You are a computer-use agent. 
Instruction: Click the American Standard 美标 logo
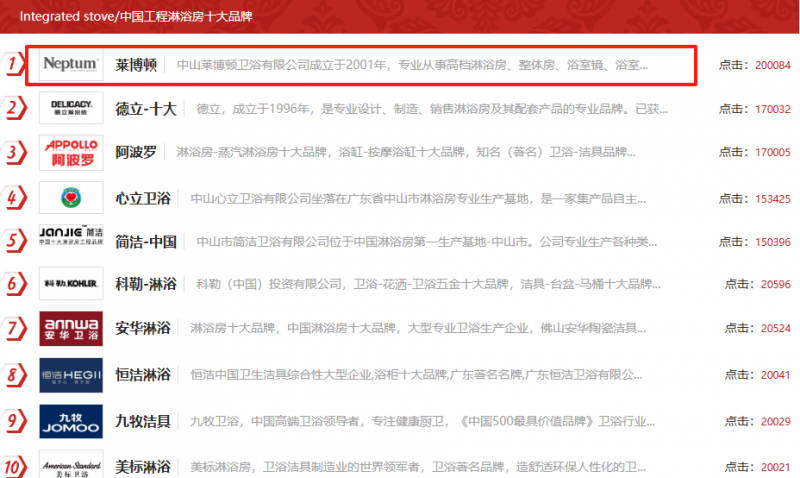click(x=71, y=465)
